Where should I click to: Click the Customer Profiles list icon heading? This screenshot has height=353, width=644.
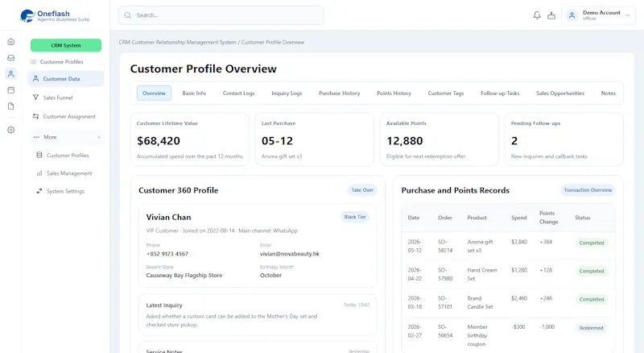(34, 62)
